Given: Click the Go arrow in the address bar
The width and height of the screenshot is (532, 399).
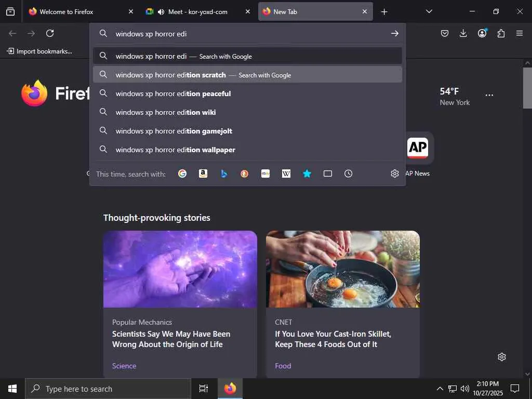Looking at the screenshot, I should [x=394, y=34].
